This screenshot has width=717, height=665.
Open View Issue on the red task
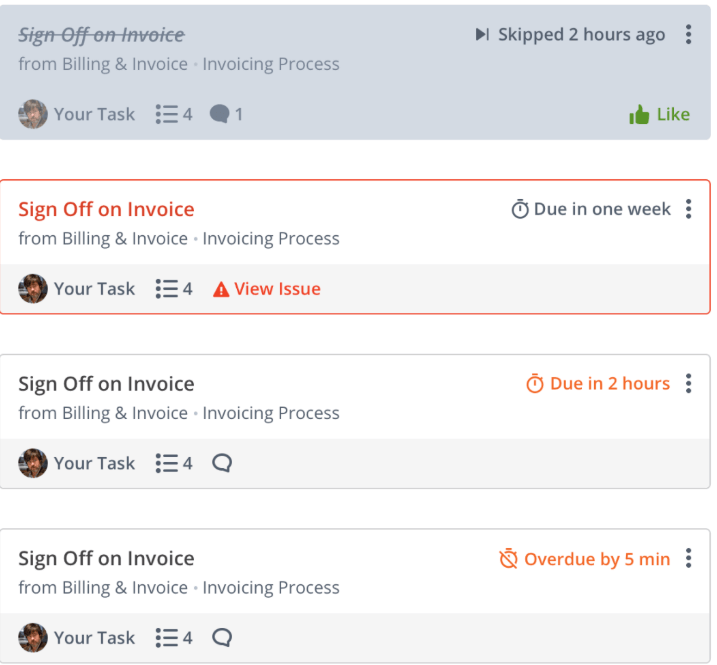[x=267, y=289]
